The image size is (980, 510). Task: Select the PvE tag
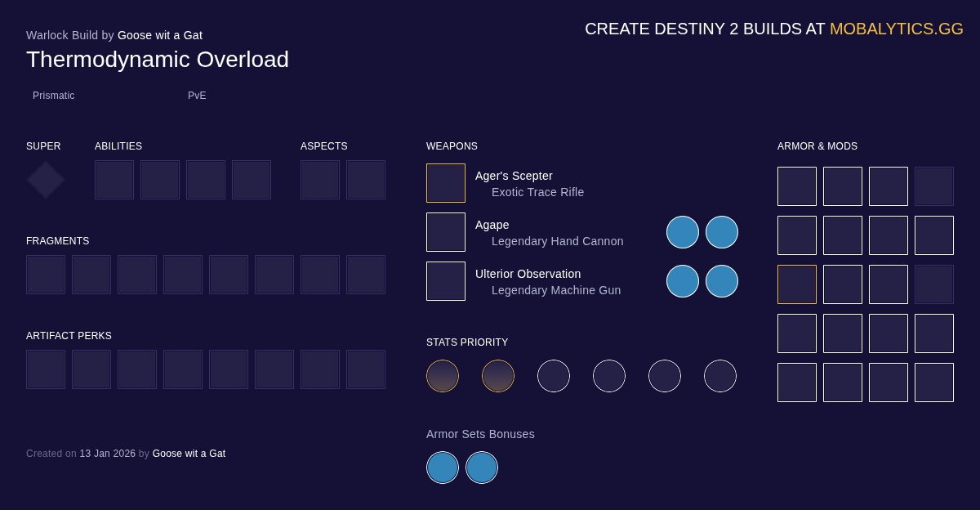click(x=197, y=96)
